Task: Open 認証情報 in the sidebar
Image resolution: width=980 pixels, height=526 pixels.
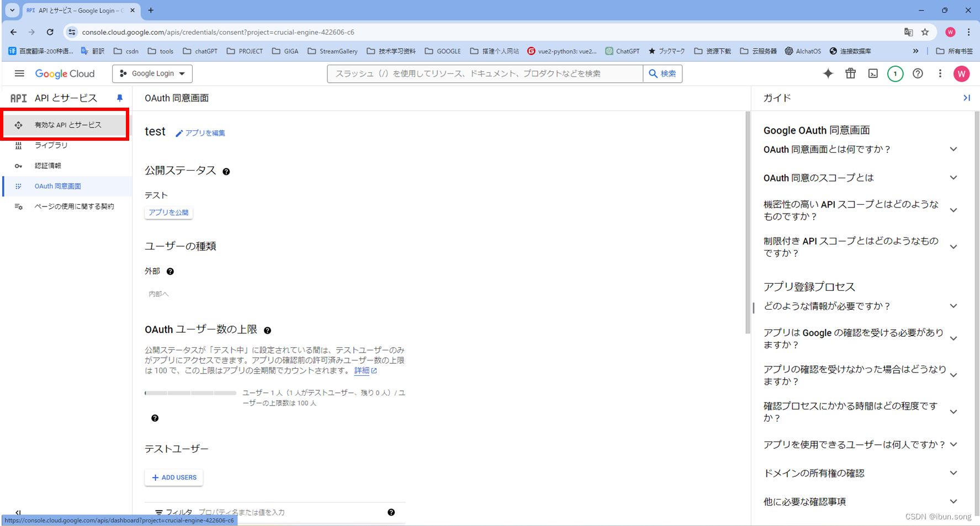Action: [x=66, y=166]
